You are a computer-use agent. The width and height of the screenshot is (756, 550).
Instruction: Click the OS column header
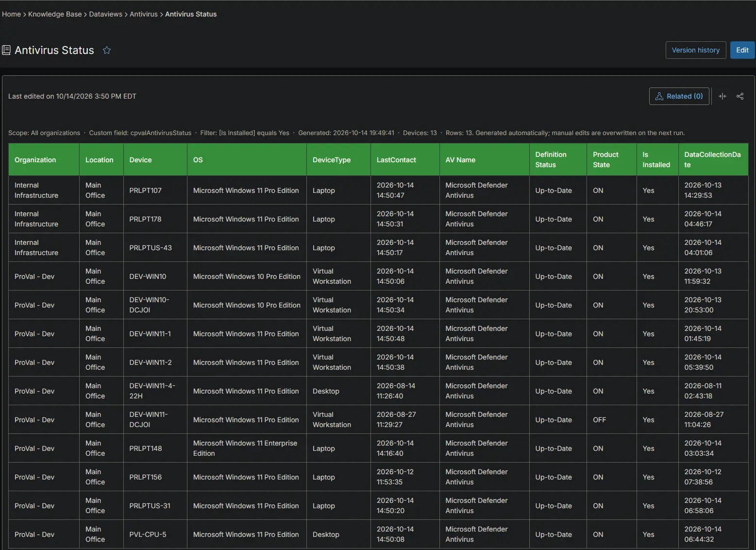pos(247,159)
